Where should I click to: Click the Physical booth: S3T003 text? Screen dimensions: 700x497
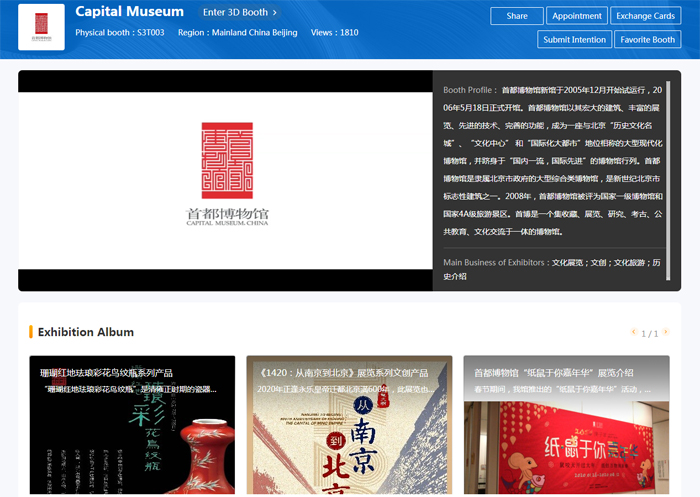(120, 33)
